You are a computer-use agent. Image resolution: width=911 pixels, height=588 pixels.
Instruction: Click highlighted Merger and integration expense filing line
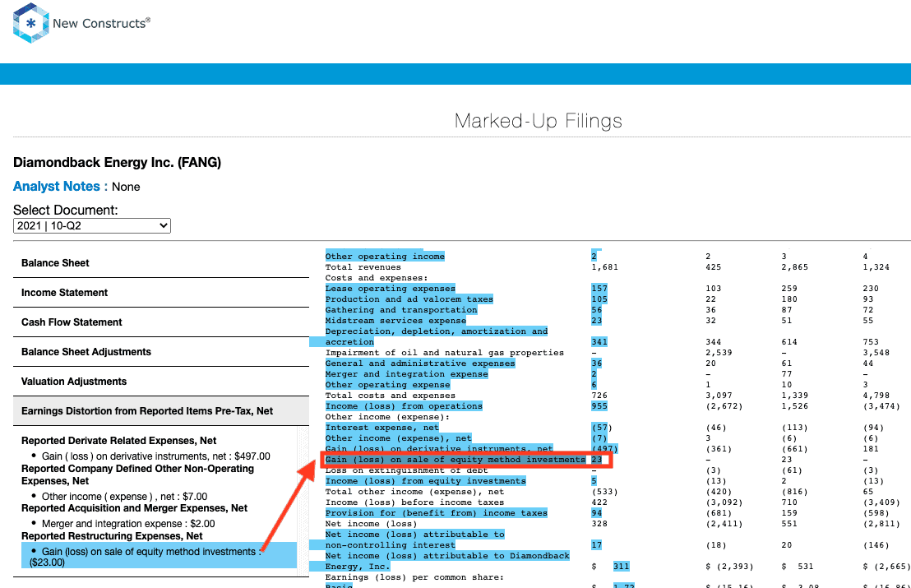coord(407,374)
